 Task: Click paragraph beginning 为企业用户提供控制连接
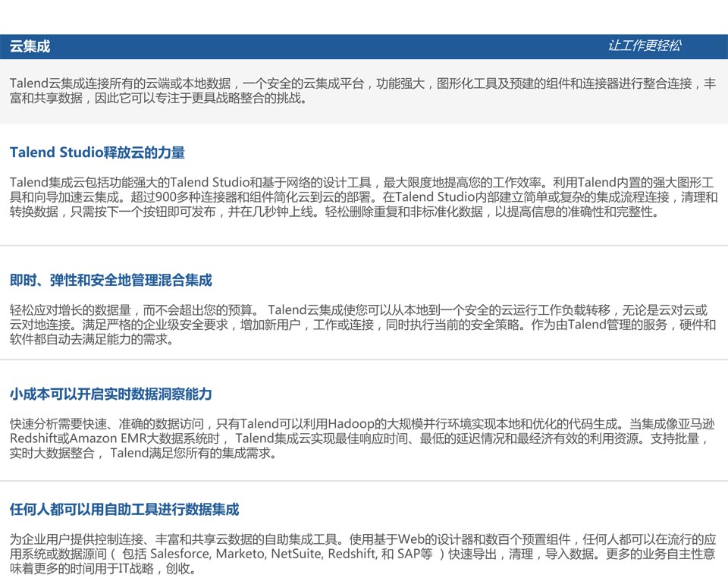362,554
